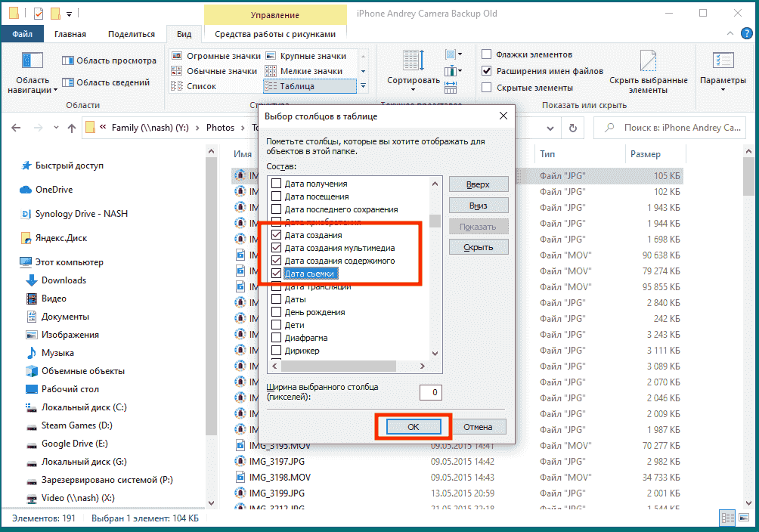Click the Параметры options icon
The image size is (759, 532).
(722, 62)
